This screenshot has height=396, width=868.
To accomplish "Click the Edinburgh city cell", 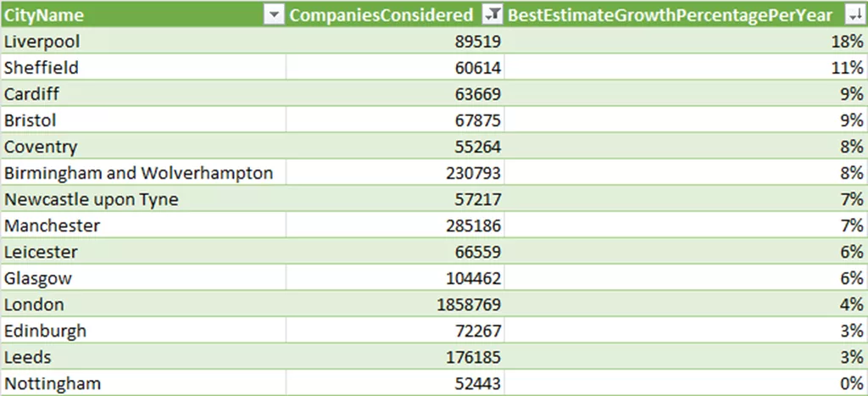I will [142, 332].
